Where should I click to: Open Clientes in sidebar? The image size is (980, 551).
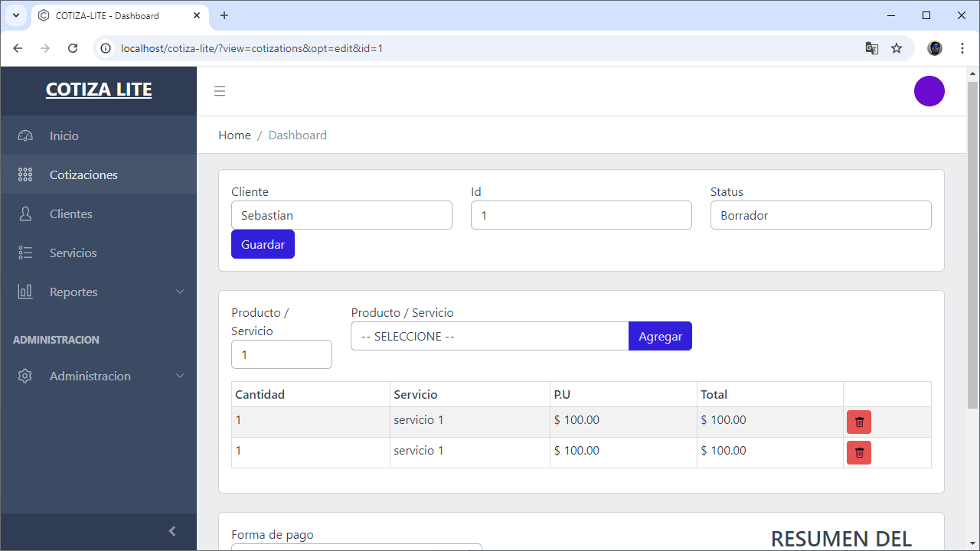(98, 214)
